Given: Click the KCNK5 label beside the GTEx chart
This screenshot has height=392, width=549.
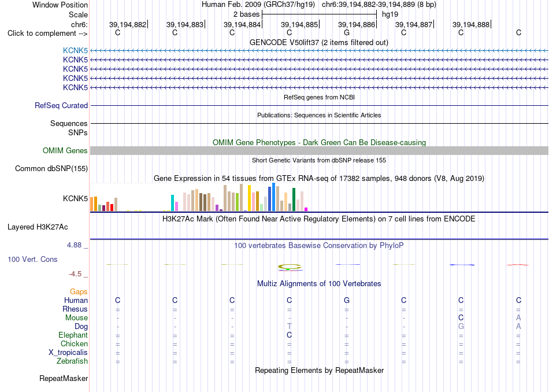Looking at the screenshot, I should 75,199.
